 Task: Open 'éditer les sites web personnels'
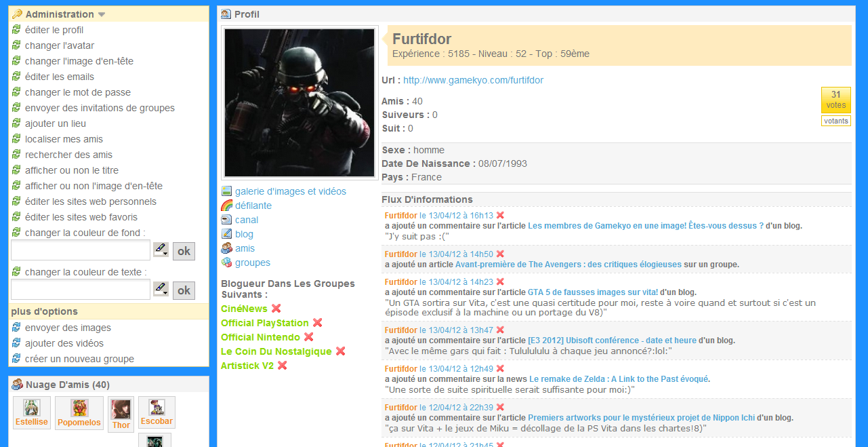point(91,201)
